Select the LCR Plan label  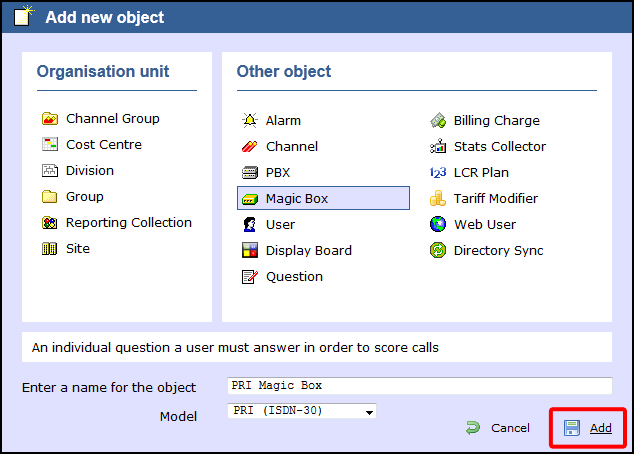point(481,173)
